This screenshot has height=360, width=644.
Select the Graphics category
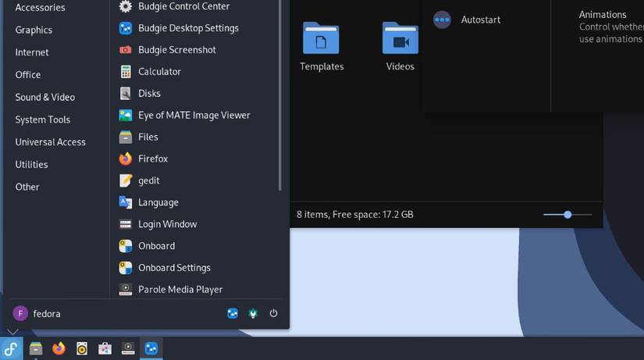point(34,30)
